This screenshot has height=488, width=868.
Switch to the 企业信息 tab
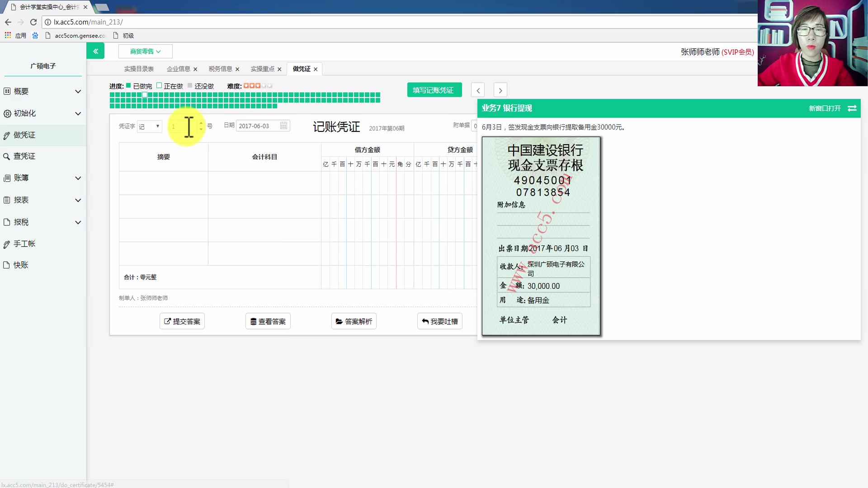click(178, 69)
